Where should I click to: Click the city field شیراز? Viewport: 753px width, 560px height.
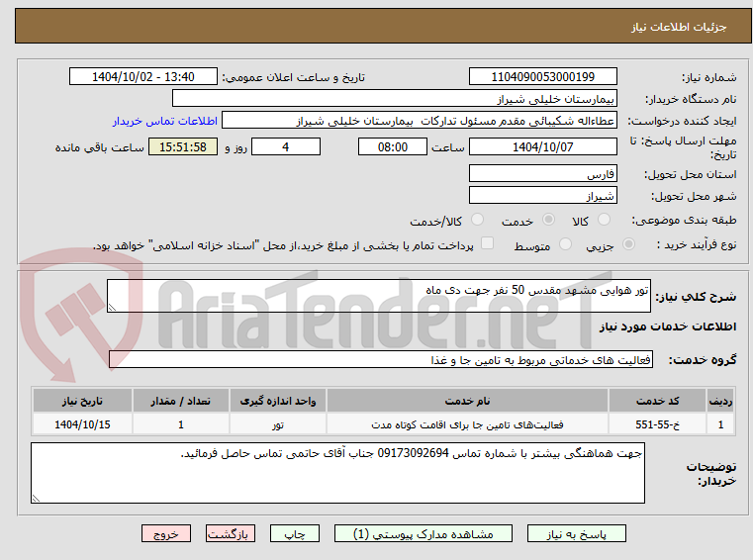[542, 196]
